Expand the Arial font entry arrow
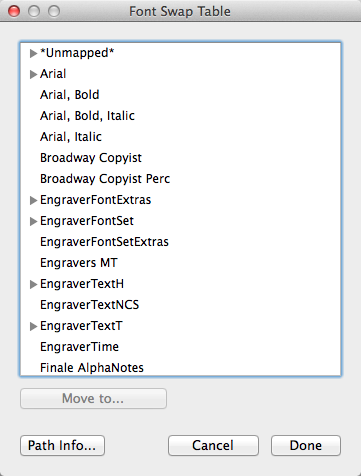 33,74
